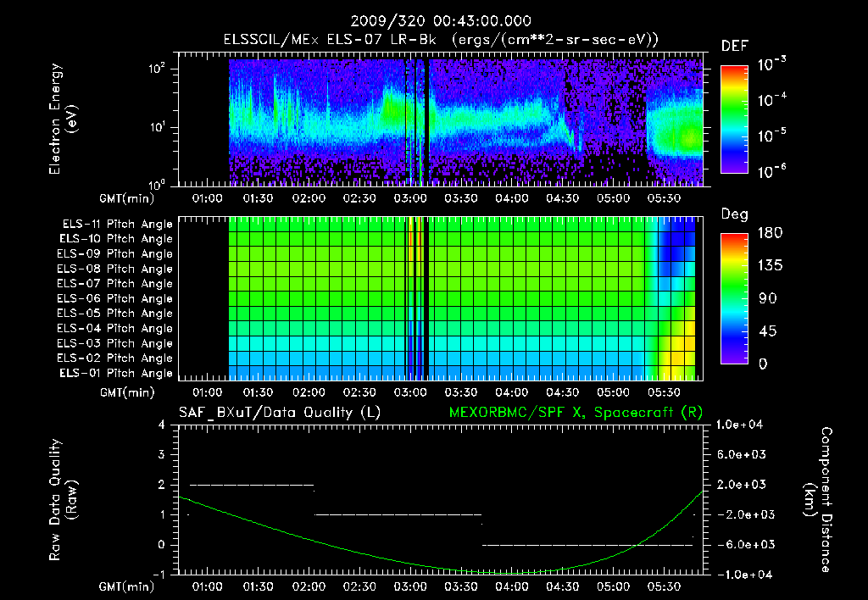Select the timestamp title 2009/320 00:43:00.000

click(x=441, y=21)
